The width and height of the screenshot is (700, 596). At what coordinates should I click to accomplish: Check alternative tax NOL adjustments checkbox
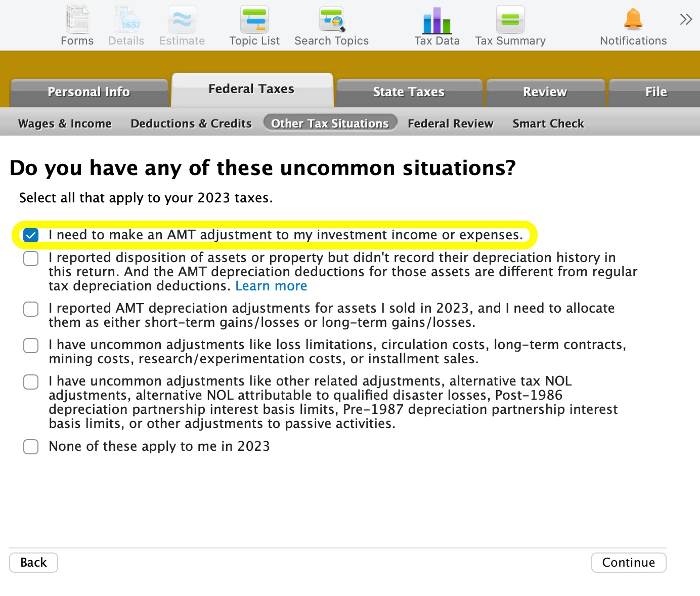tap(31, 382)
